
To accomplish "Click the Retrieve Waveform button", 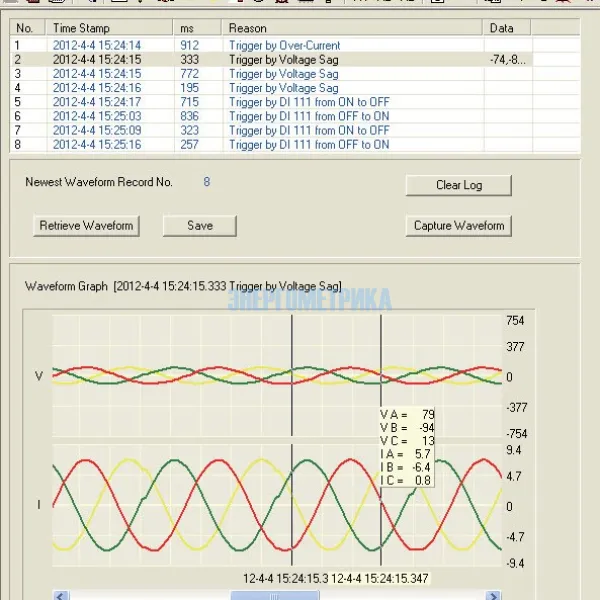I will tap(86, 225).
